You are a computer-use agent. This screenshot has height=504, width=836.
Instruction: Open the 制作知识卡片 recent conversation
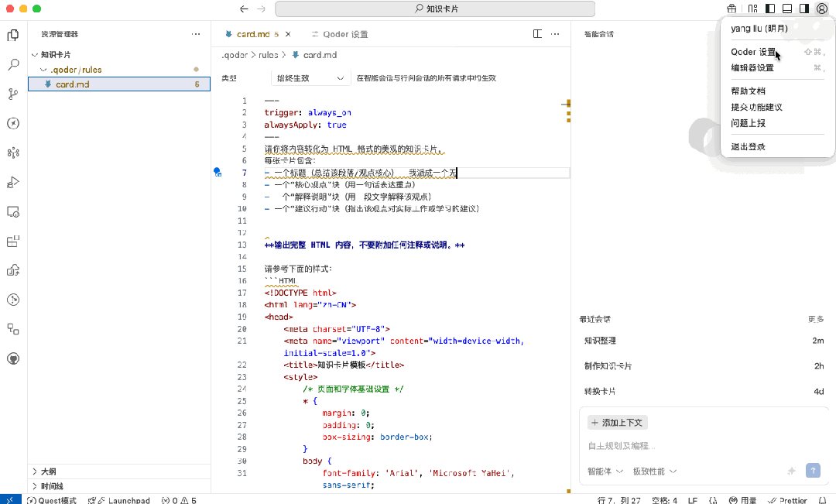pos(704,366)
